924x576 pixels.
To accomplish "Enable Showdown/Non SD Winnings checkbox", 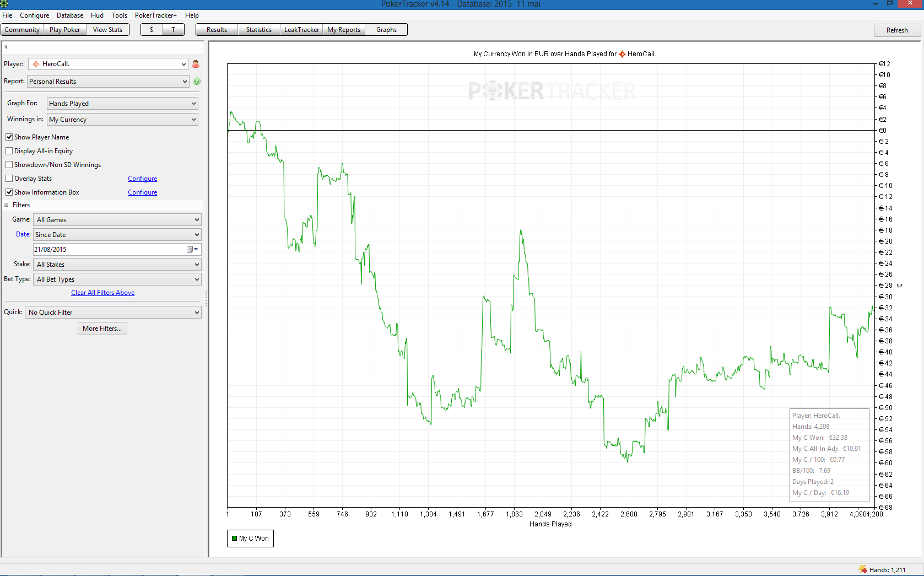I will (x=9, y=165).
